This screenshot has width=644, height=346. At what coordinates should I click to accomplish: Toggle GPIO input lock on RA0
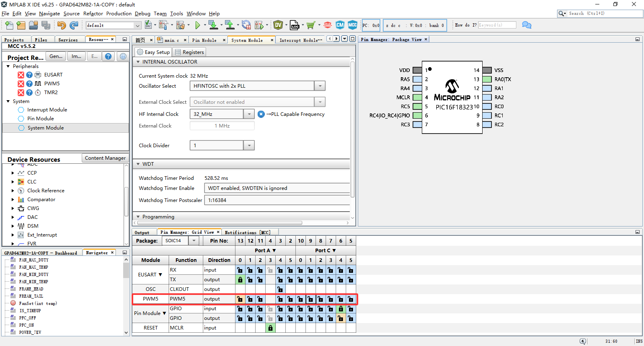(x=240, y=309)
